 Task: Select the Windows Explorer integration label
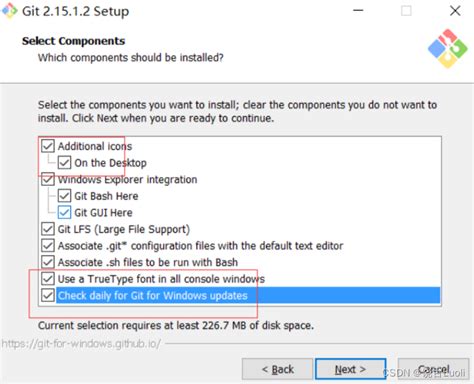click(x=128, y=180)
